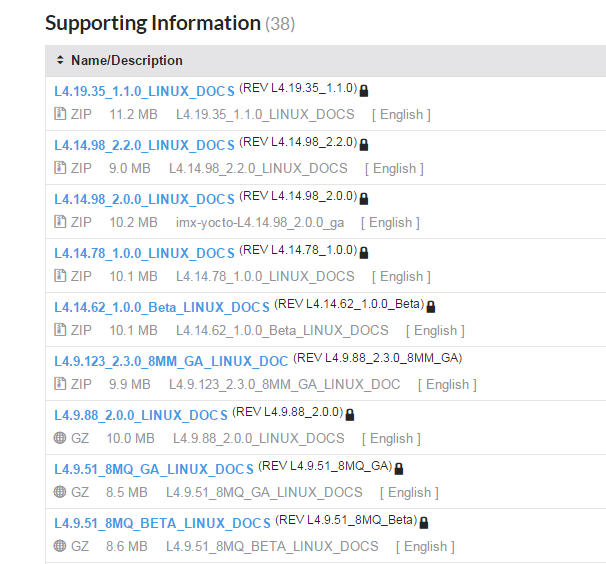606x564 pixels.
Task: Open L4.14.78_1.0.0_LINUX_DOCS link
Action: [x=144, y=253]
